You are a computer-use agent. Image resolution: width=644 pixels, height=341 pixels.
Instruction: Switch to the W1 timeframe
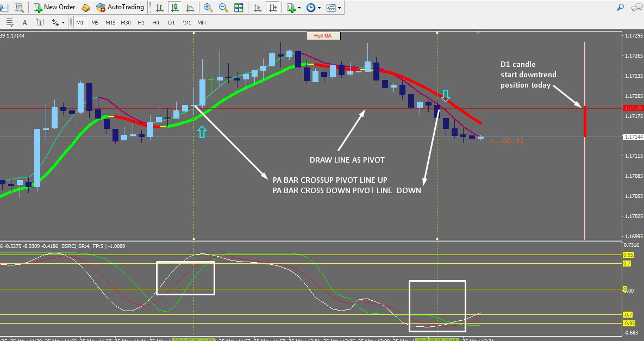tap(187, 23)
